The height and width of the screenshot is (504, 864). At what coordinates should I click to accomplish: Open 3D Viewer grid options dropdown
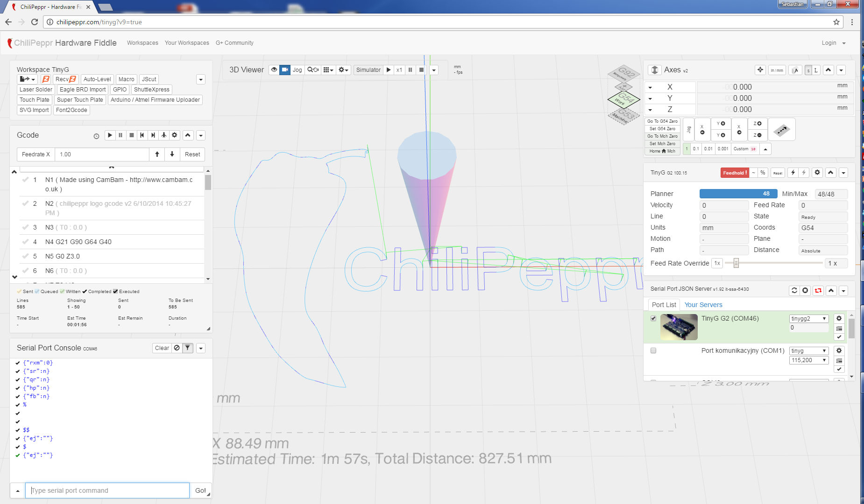(x=328, y=70)
